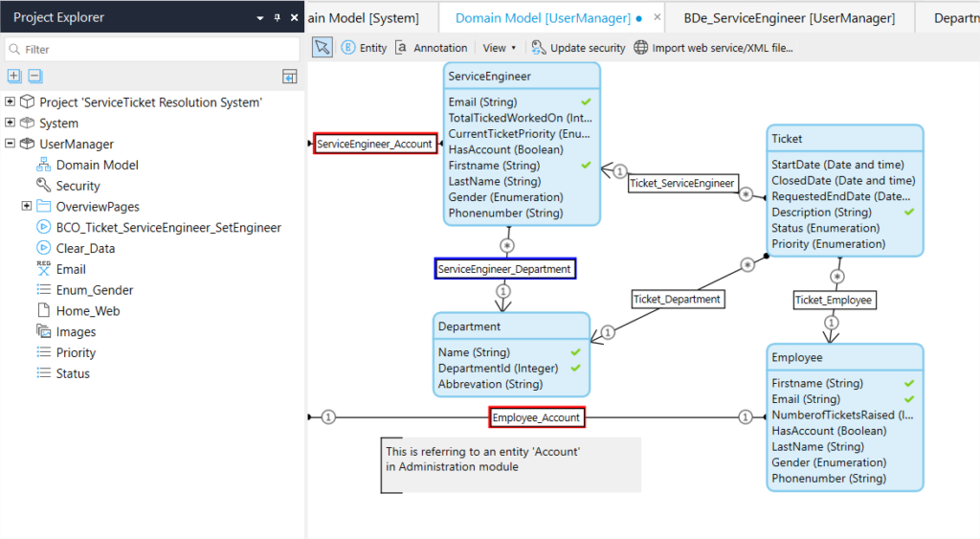This screenshot has width=980, height=539.
Task: Click Description (String) attribute in Ticket
Action: (821, 212)
